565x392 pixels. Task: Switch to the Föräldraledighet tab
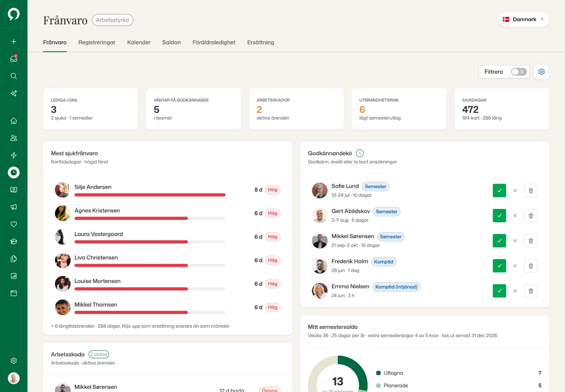pos(214,42)
